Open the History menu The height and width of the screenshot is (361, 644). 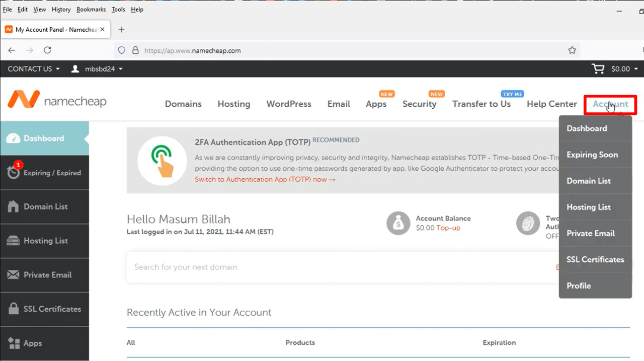(x=61, y=10)
